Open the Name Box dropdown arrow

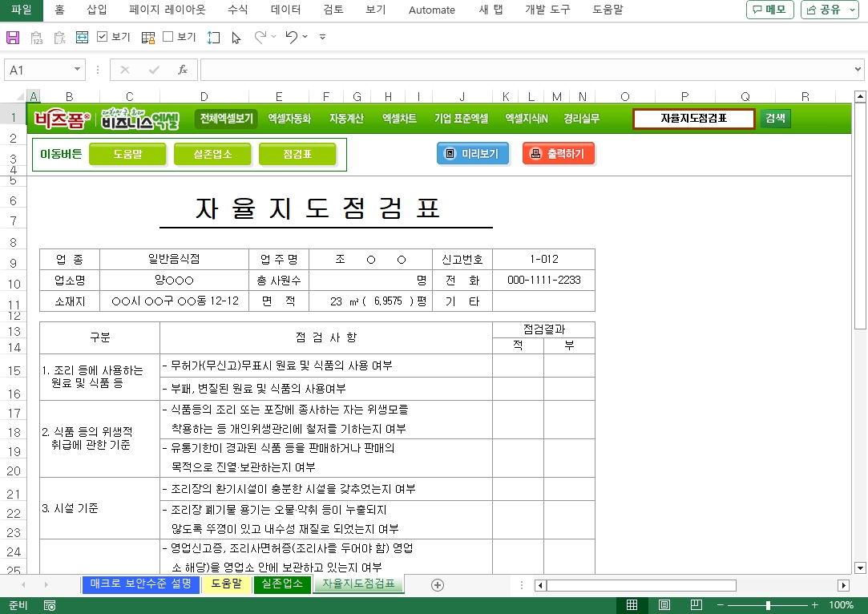point(78,70)
